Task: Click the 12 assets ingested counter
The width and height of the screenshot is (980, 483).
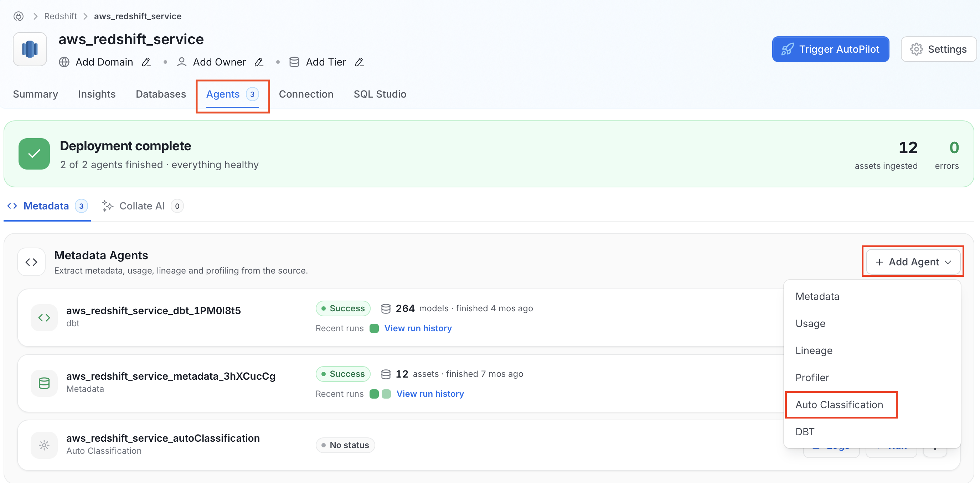Action: pyautogui.click(x=886, y=155)
